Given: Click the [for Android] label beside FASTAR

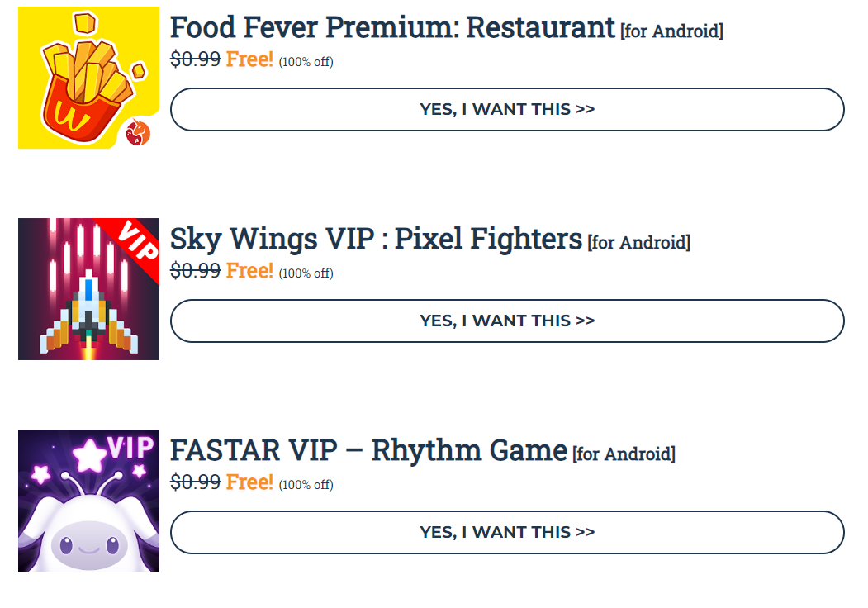Looking at the screenshot, I should pyautogui.click(x=624, y=454).
